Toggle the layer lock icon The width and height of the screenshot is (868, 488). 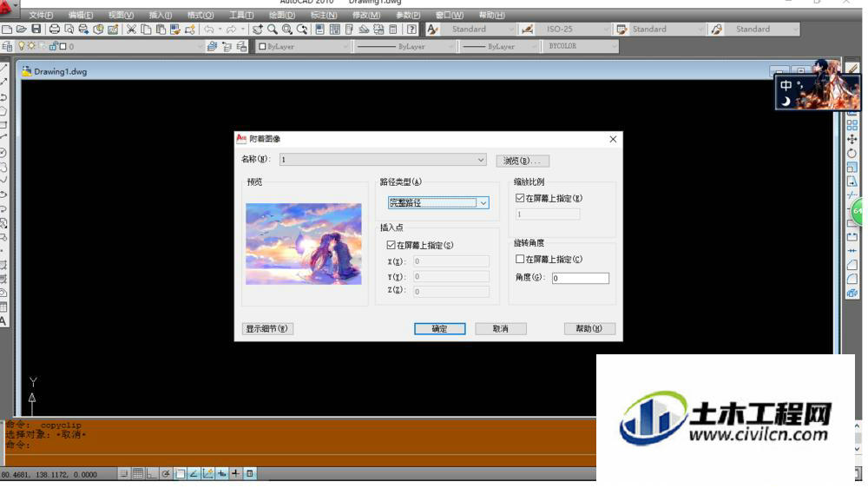(x=53, y=47)
